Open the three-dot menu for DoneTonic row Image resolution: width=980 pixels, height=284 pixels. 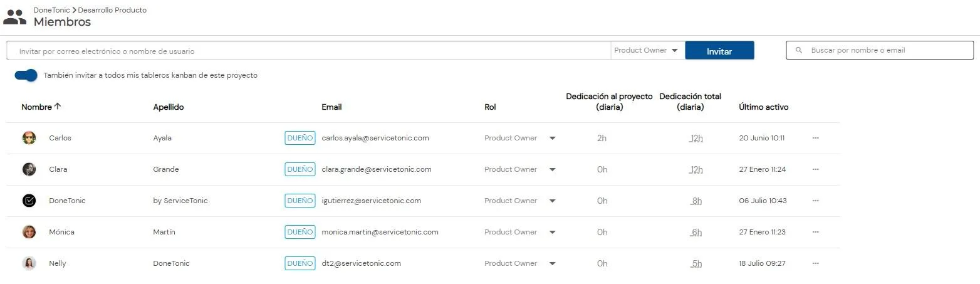pyautogui.click(x=815, y=201)
